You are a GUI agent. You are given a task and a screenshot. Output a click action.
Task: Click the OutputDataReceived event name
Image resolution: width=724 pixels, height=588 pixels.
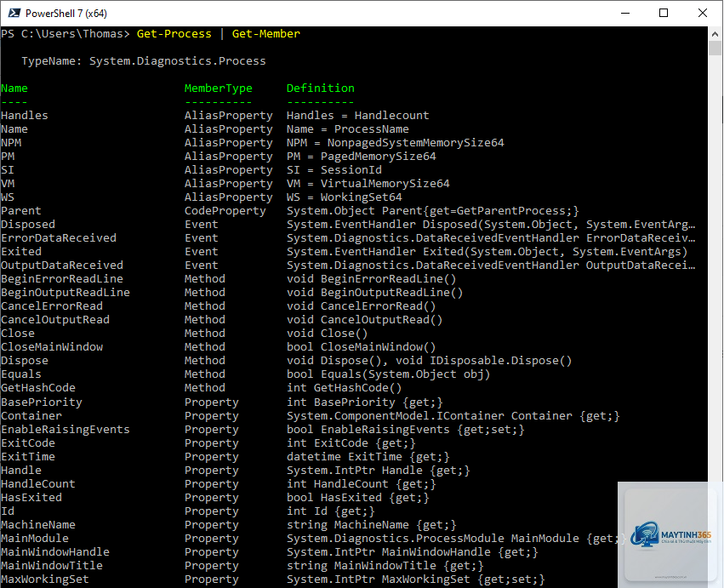(62, 265)
